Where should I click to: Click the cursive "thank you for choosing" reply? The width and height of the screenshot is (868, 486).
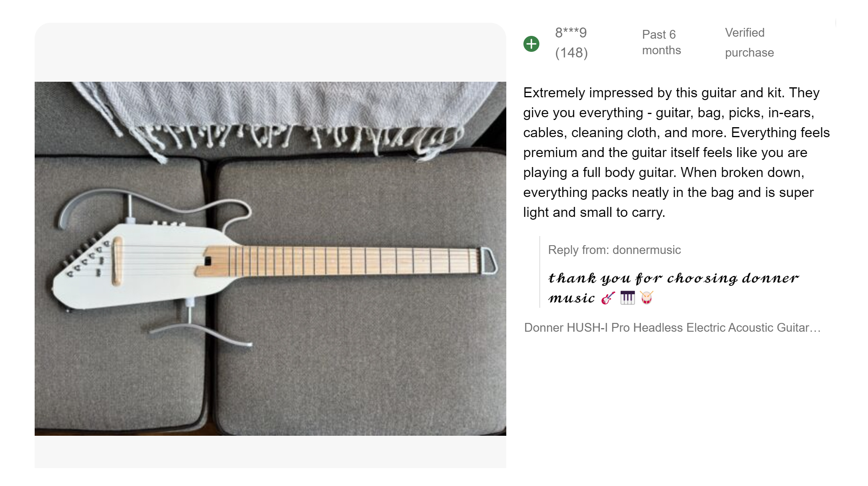point(673,278)
